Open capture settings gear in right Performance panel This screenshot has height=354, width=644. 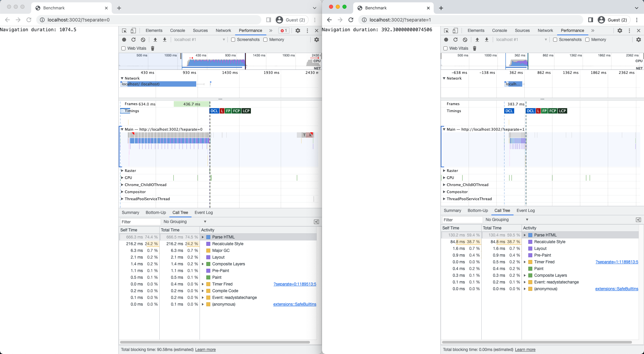tap(639, 40)
